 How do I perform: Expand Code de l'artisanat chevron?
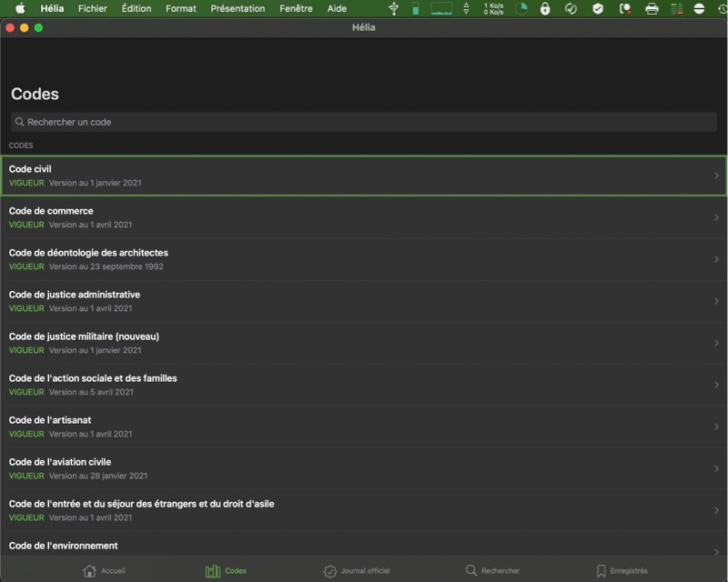(716, 426)
